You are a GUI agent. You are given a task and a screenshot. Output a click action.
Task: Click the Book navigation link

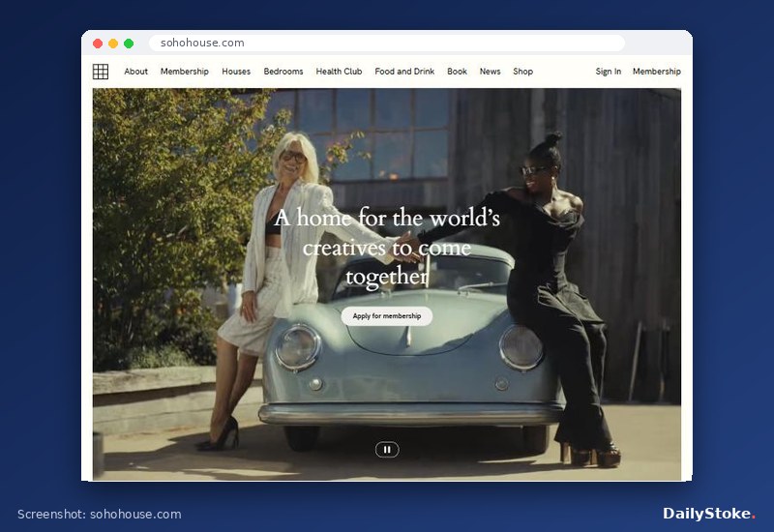point(457,72)
